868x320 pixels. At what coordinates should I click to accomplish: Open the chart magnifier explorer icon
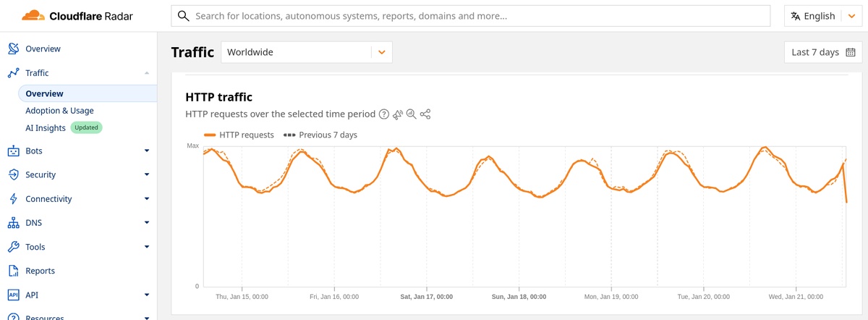(x=411, y=114)
